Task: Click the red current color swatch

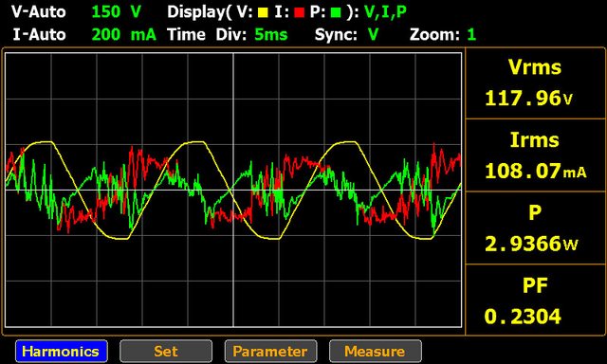Action: coord(300,13)
